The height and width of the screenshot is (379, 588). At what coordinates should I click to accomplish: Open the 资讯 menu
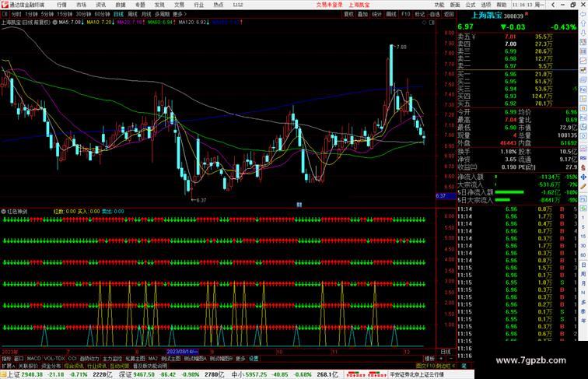pyautogui.click(x=100, y=5)
